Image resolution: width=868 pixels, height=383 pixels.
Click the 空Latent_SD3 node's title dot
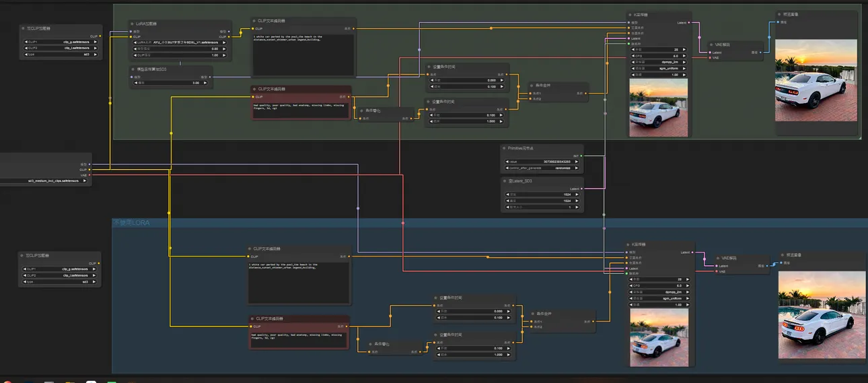coord(504,180)
